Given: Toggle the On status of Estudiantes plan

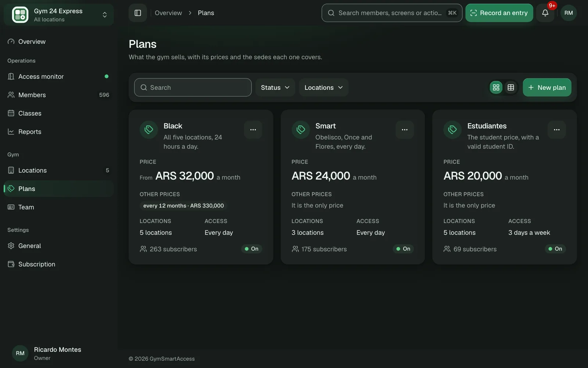Looking at the screenshot, I should [x=555, y=249].
